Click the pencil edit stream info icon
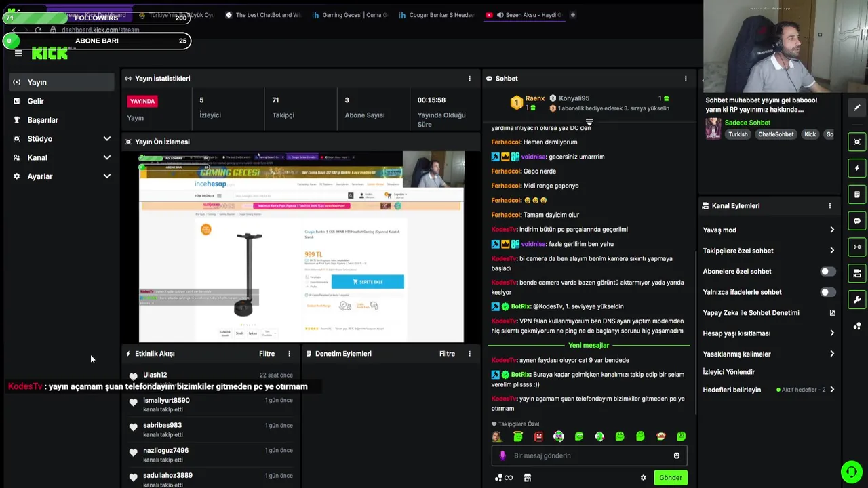Screen dimensions: 868x488 tap(857, 108)
